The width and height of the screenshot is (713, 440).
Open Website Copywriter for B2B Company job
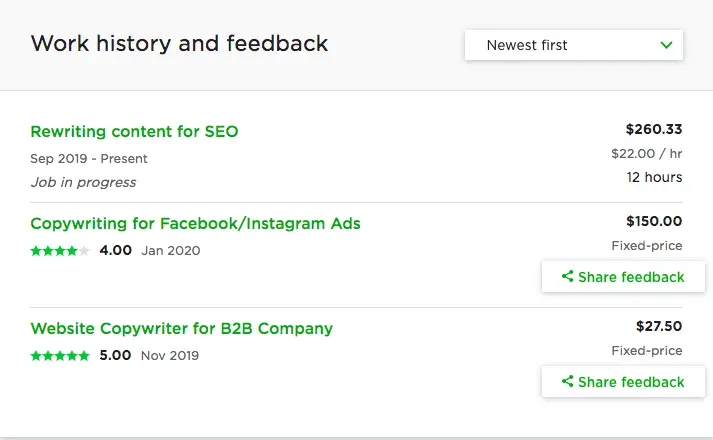click(x=181, y=329)
